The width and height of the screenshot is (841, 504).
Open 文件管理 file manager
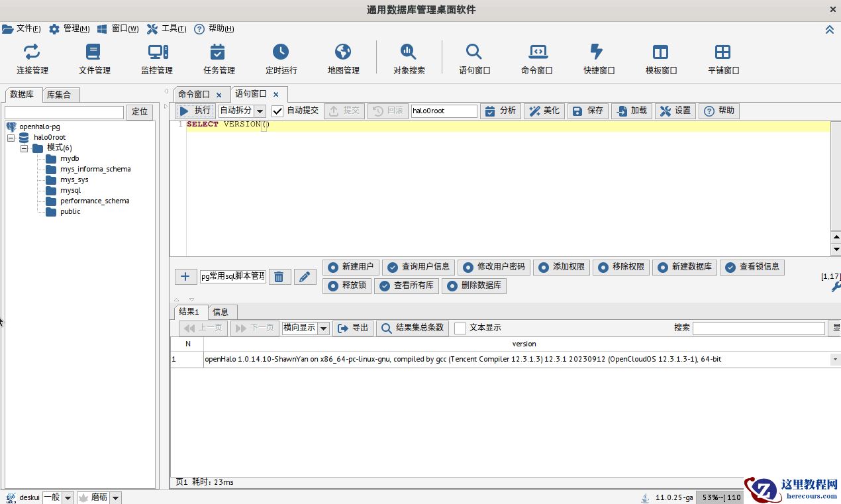[x=94, y=58]
